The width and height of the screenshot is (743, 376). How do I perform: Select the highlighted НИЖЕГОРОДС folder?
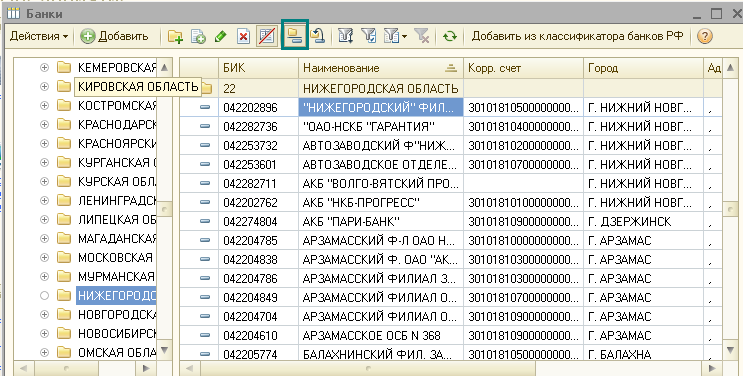tap(117, 295)
